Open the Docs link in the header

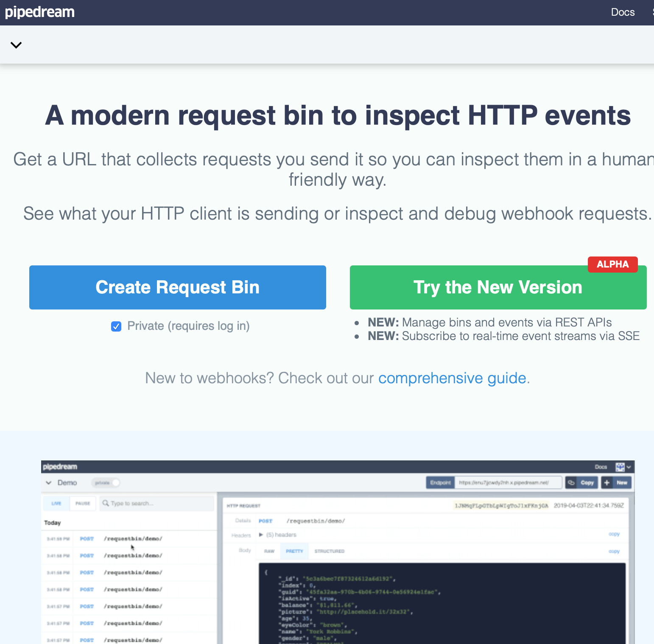coord(623,12)
